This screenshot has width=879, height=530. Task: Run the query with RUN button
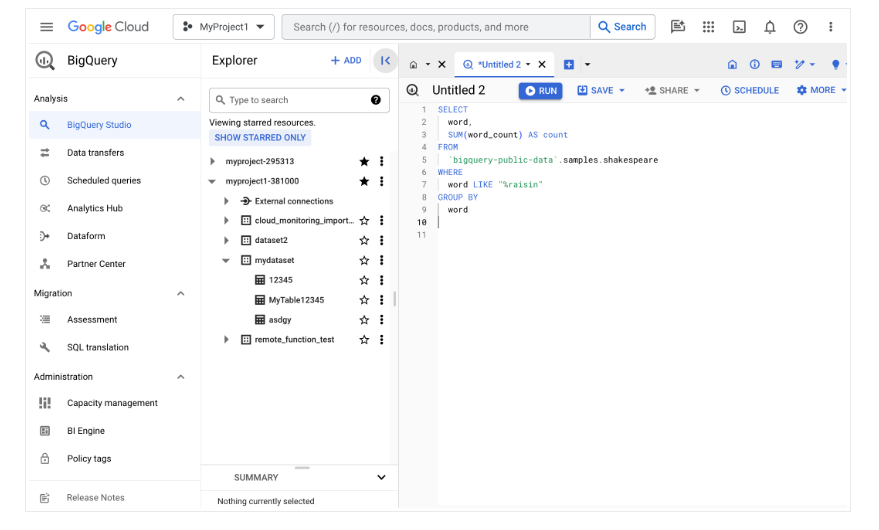coord(540,90)
